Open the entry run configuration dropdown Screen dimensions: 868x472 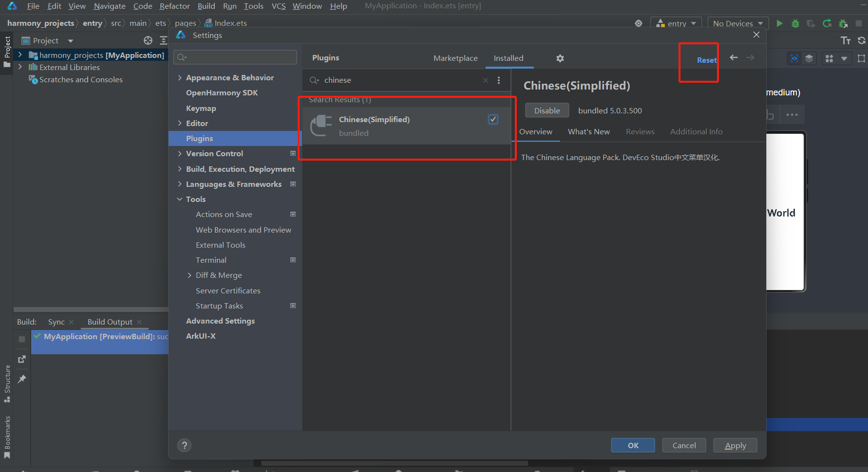[676, 23]
